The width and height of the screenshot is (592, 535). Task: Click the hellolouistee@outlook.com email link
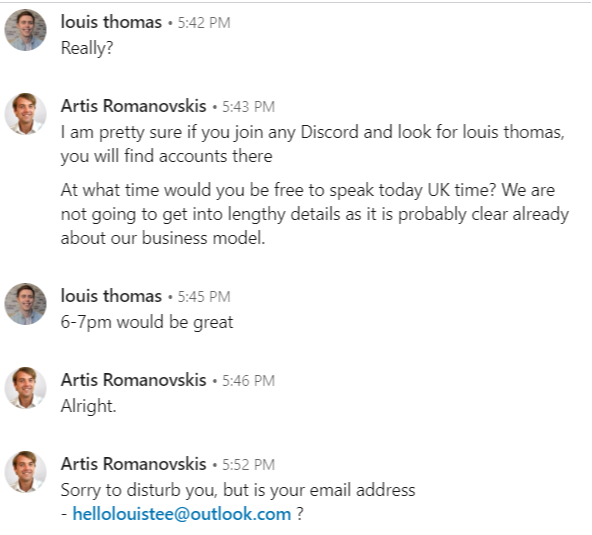pyautogui.click(x=182, y=514)
